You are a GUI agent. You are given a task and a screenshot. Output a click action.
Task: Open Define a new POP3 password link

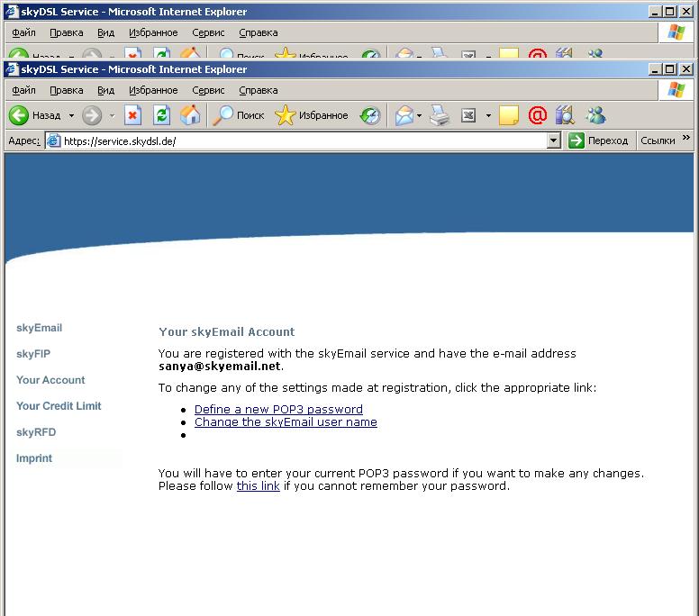coord(278,409)
